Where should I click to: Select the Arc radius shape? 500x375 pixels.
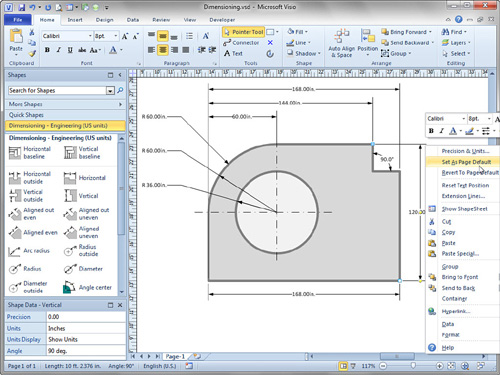click(x=29, y=251)
